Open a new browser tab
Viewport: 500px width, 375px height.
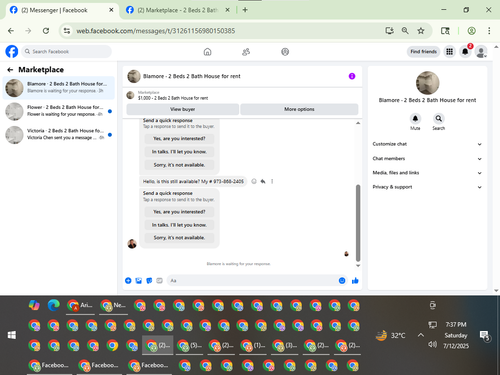coord(245,10)
